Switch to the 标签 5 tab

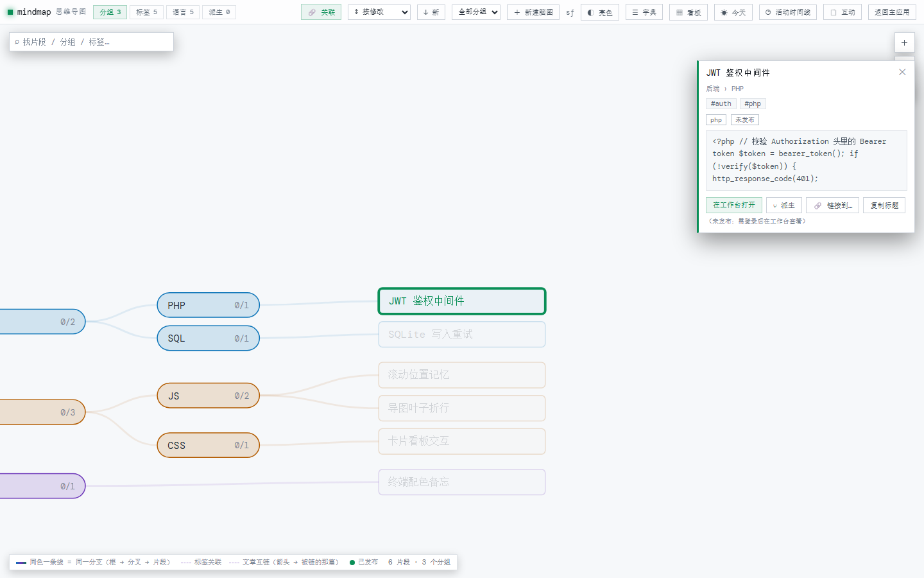(x=146, y=12)
